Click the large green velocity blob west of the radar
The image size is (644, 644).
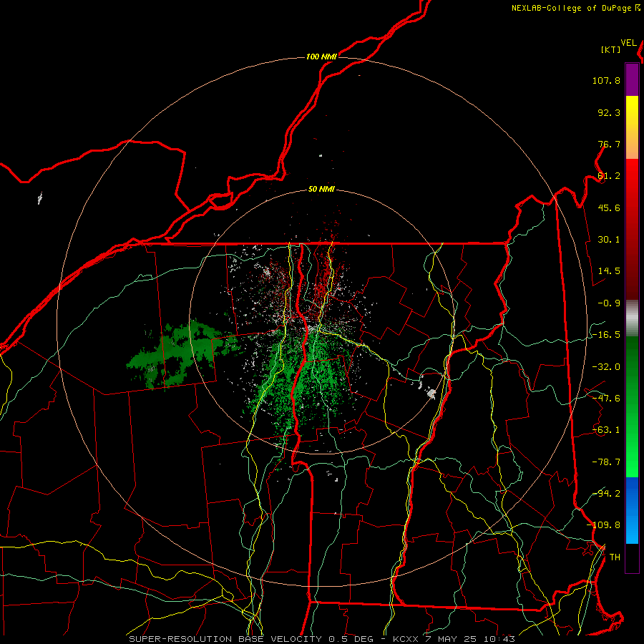(x=181, y=354)
